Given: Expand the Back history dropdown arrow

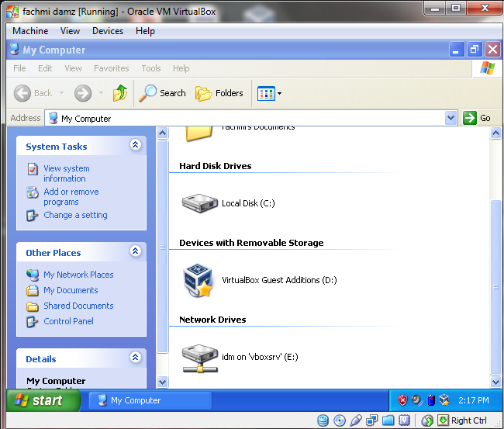Looking at the screenshot, I should point(61,93).
